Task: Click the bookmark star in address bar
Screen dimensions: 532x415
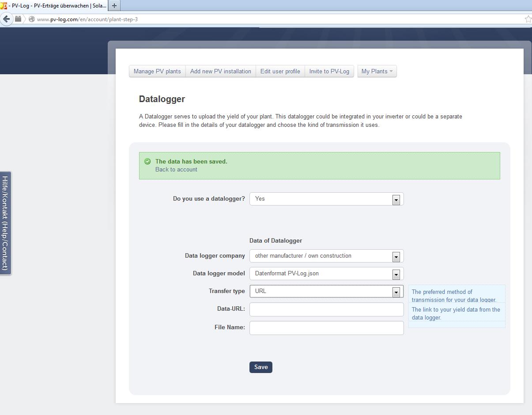Action: pyautogui.click(x=528, y=19)
